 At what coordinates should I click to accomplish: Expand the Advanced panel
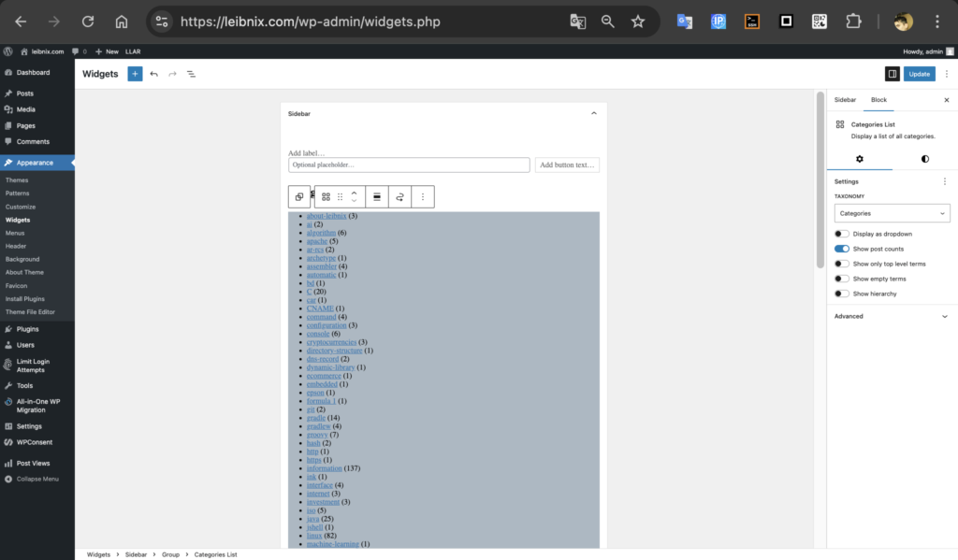tap(892, 316)
